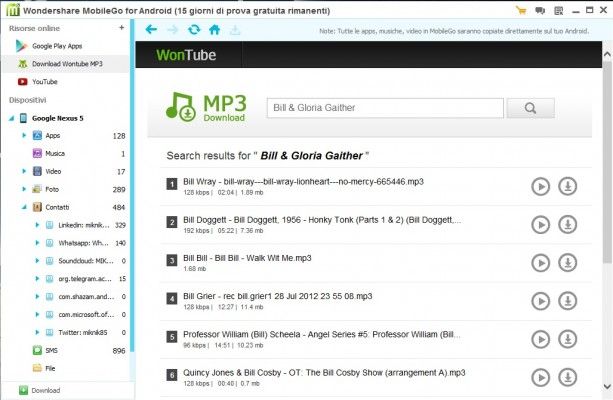This screenshot has width=613, height=400.
Task: Collapse the Contatti category
Action: [24, 207]
